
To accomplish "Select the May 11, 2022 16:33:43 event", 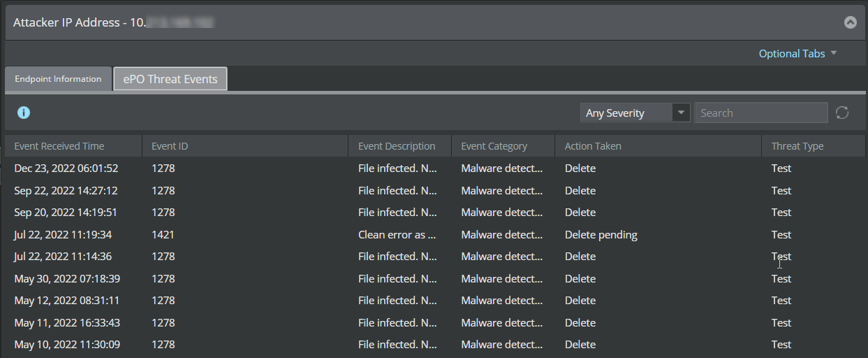I will point(434,323).
